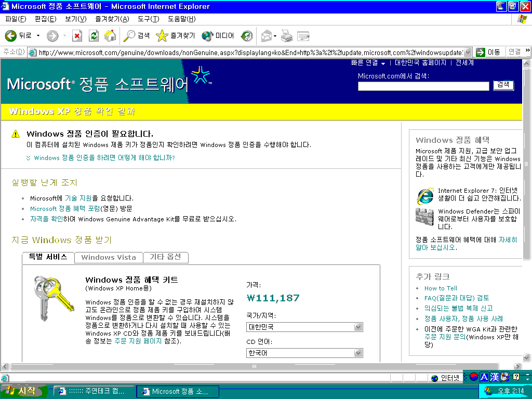The image size is (532, 399).
Task: Open the 주문 지원 페이지 link
Action: pyautogui.click(x=138, y=341)
